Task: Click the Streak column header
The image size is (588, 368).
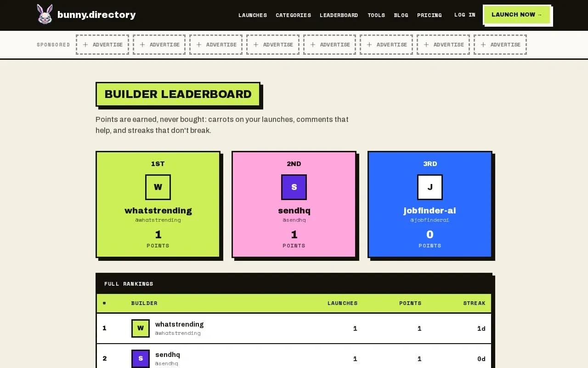Action: [474, 303]
